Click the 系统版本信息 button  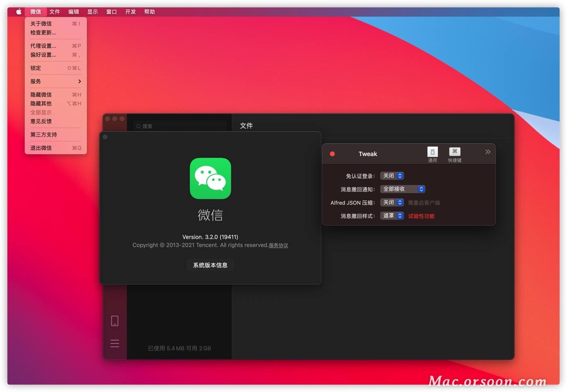[x=210, y=265]
